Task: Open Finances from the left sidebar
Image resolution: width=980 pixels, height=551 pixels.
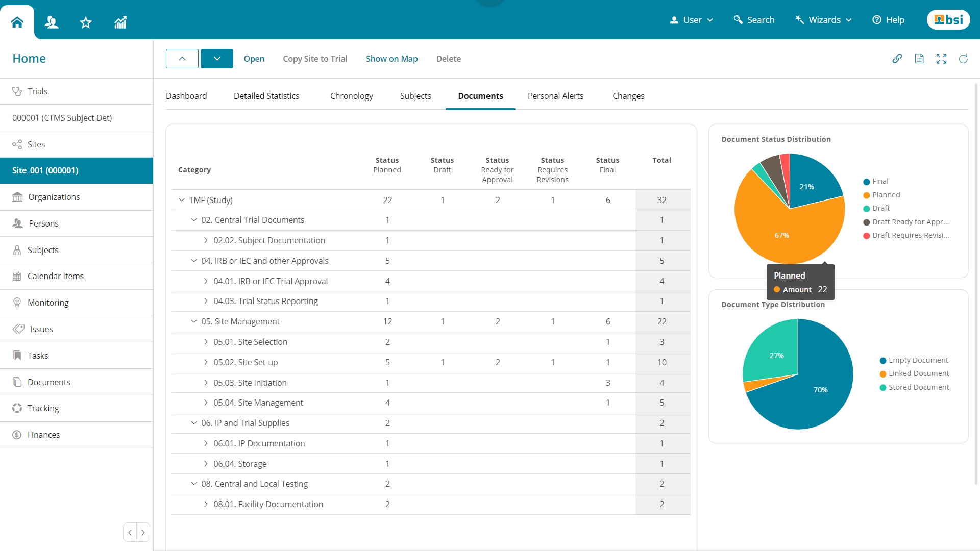Action: click(x=44, y=434)
